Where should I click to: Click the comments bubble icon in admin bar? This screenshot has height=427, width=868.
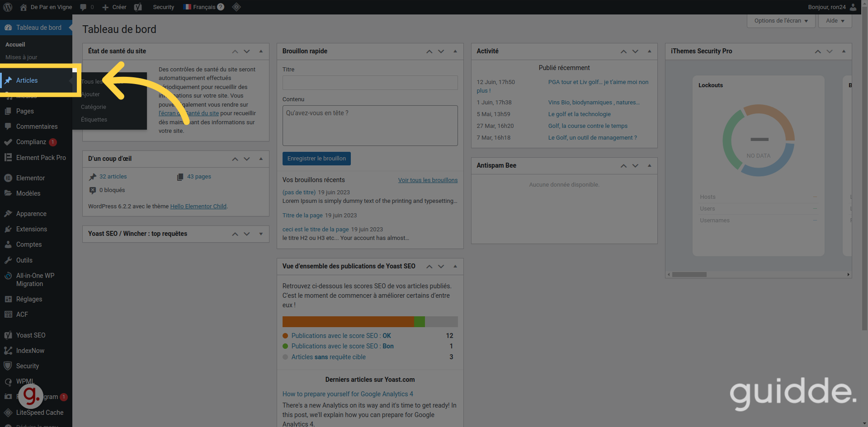tap(83, 7)
